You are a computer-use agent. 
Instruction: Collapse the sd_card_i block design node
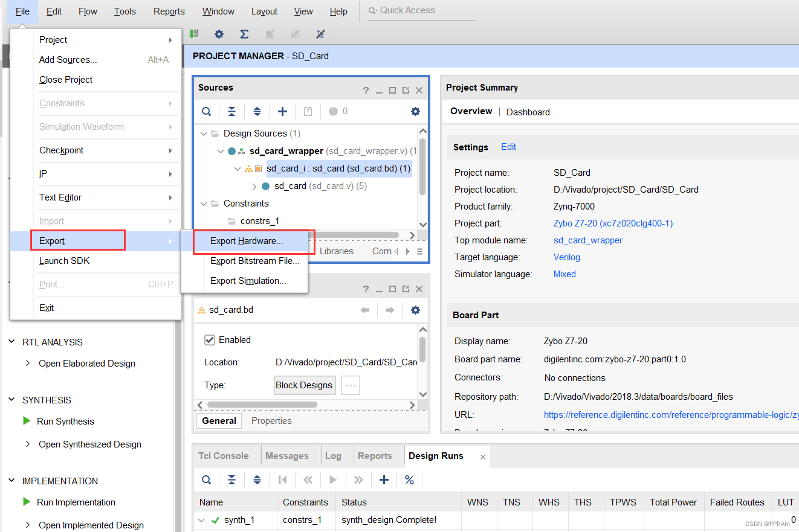pos(238,168)
